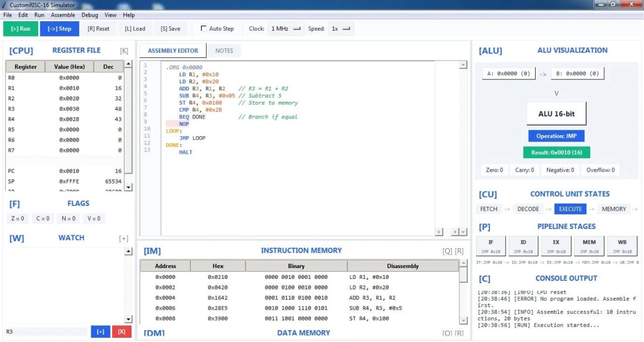Select the PC register row
Image resolution: width=644 pixels, height=342 pixels.
(65, 171)
